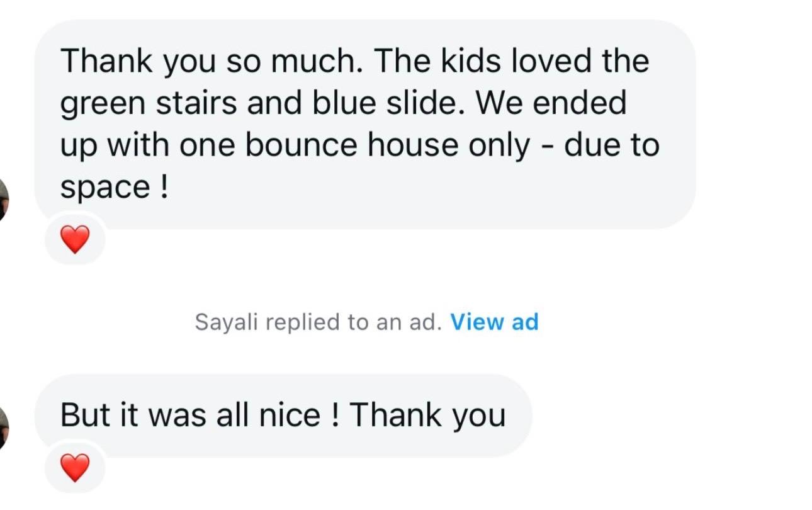Open heart reaction under the bounce house message

(74, 240)
